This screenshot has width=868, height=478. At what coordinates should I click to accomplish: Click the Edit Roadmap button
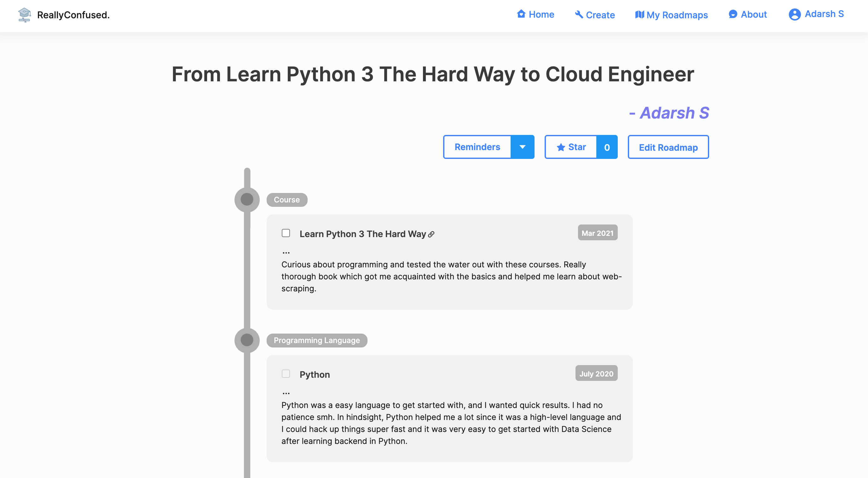tap(668, 147)
